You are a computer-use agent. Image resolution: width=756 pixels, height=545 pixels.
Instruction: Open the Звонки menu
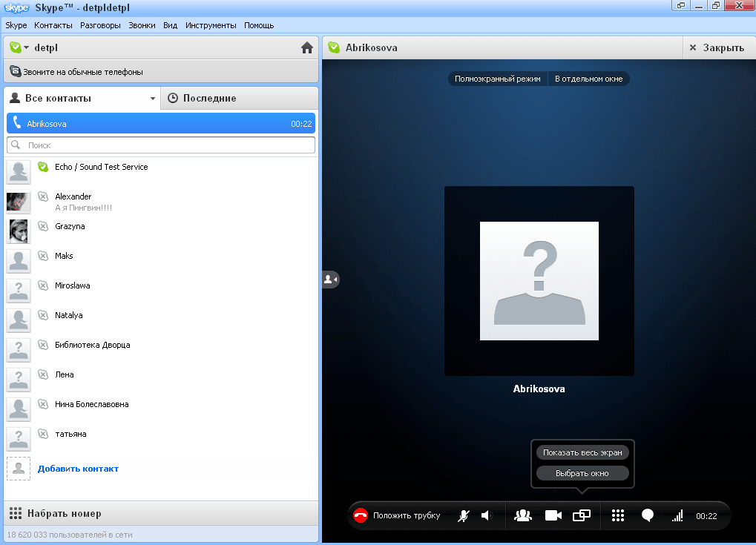point(142,25)
